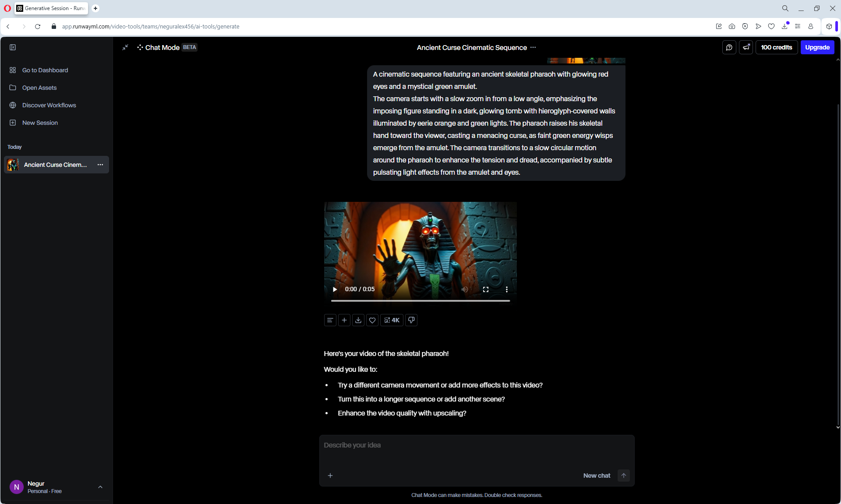Click the announcements megaphone icon

746,47
